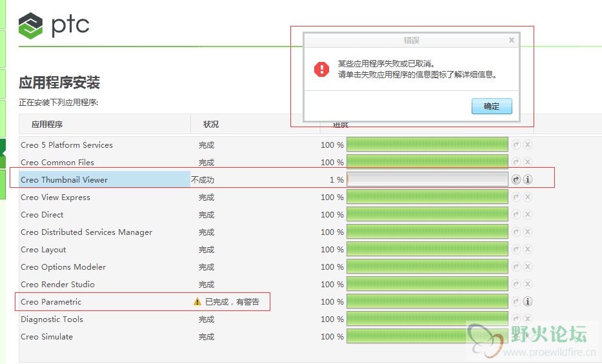Click retry icon for Creo Parametric
This screenshot has height=364, width=602.
tap(516, 301)
